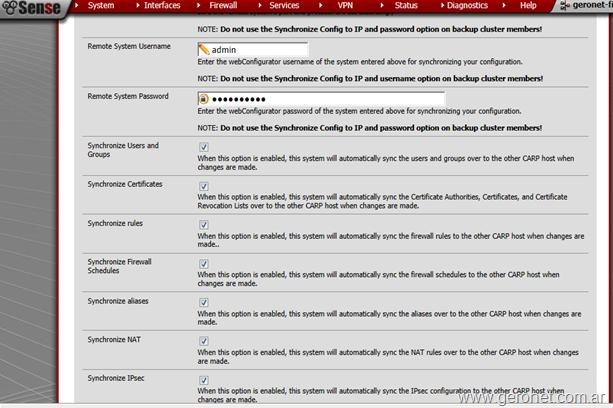
Task: Toggle the Synchronize Certificates checkbox
Action: [x=204, y=186]
